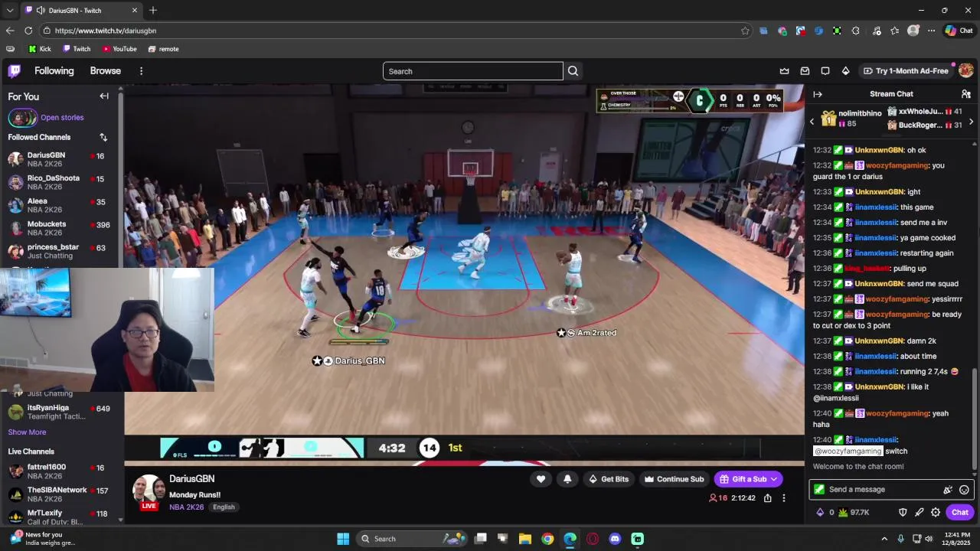Open channel points 97.7K icon
The image size is (980, 551).
(x=843, y=513)
